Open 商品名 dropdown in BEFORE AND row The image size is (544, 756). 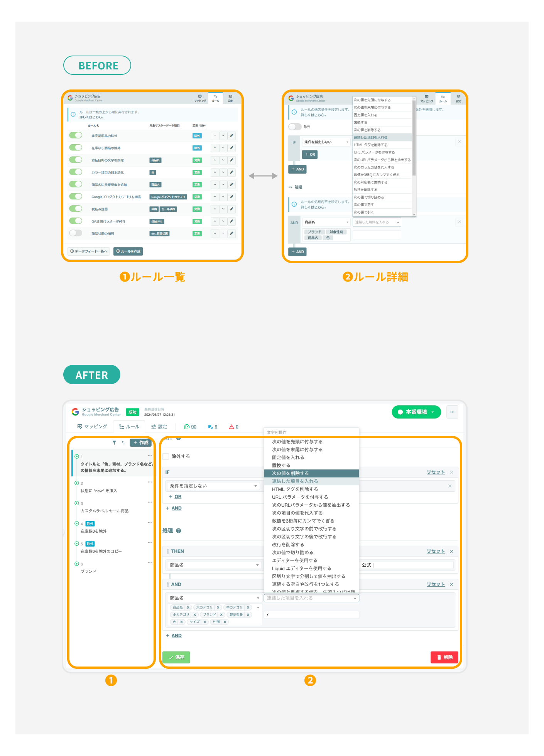[x=326, y=222]
